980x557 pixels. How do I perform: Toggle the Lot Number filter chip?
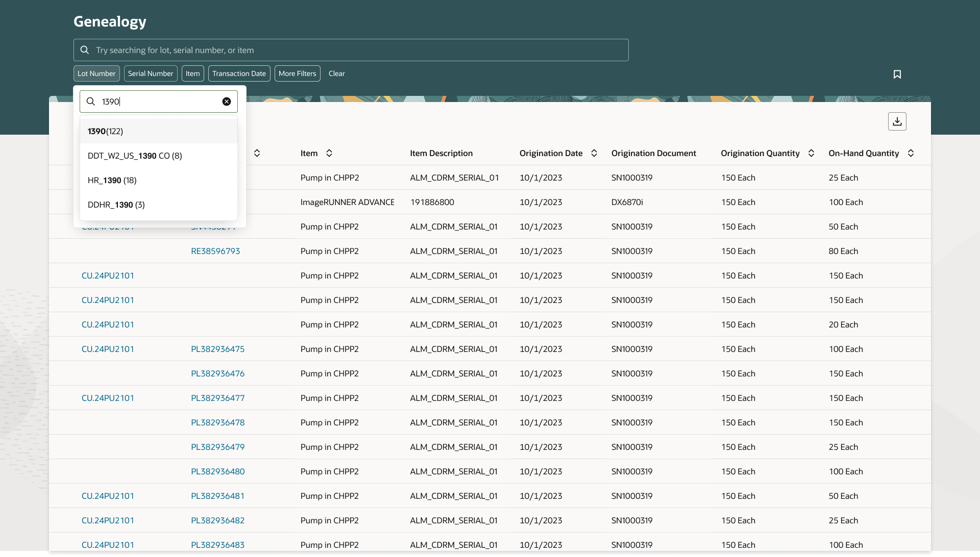click(x=96, y=73)
